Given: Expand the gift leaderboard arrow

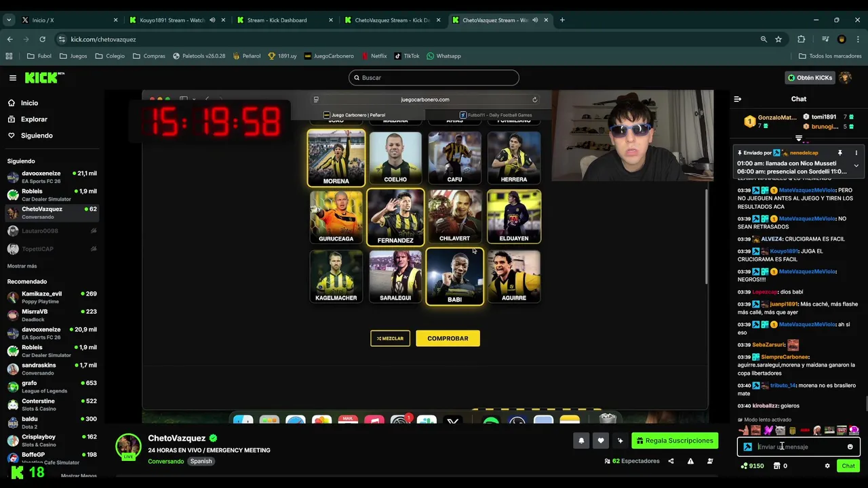Looking at the screenshot, I should [x=799, y=138].
